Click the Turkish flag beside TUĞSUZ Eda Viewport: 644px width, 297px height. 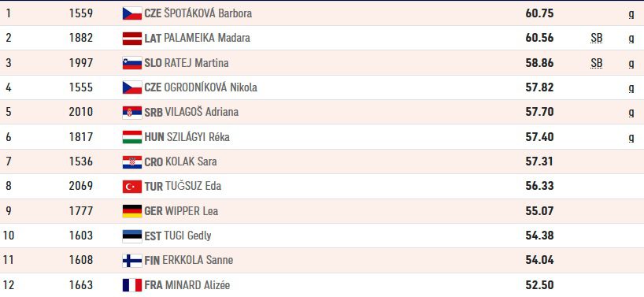[132, 187]
